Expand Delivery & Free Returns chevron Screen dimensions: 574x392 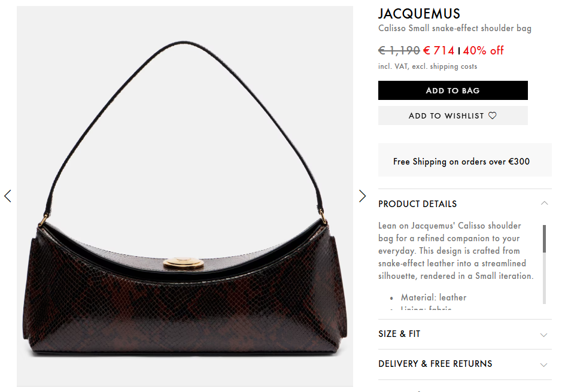point(543,364)
